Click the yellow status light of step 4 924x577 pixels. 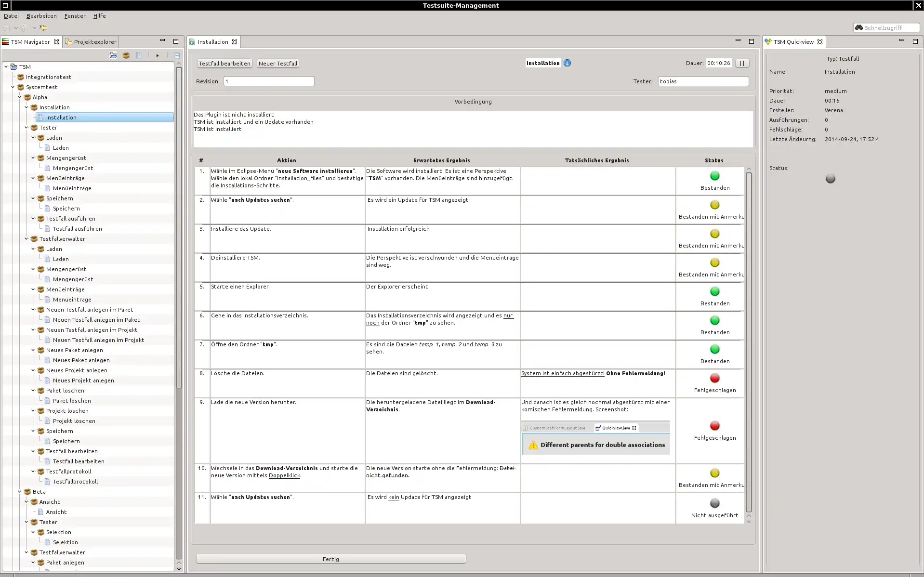(715, 262)
